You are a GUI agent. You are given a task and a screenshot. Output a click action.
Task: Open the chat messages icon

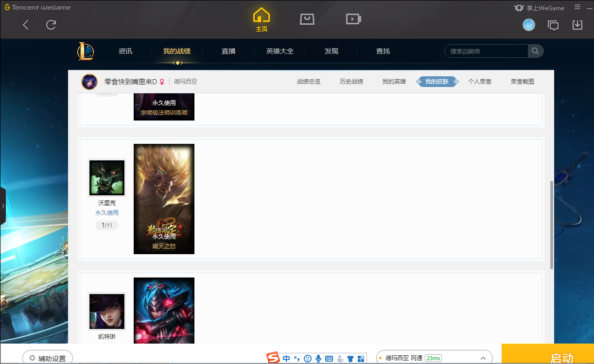pos(553,25)
